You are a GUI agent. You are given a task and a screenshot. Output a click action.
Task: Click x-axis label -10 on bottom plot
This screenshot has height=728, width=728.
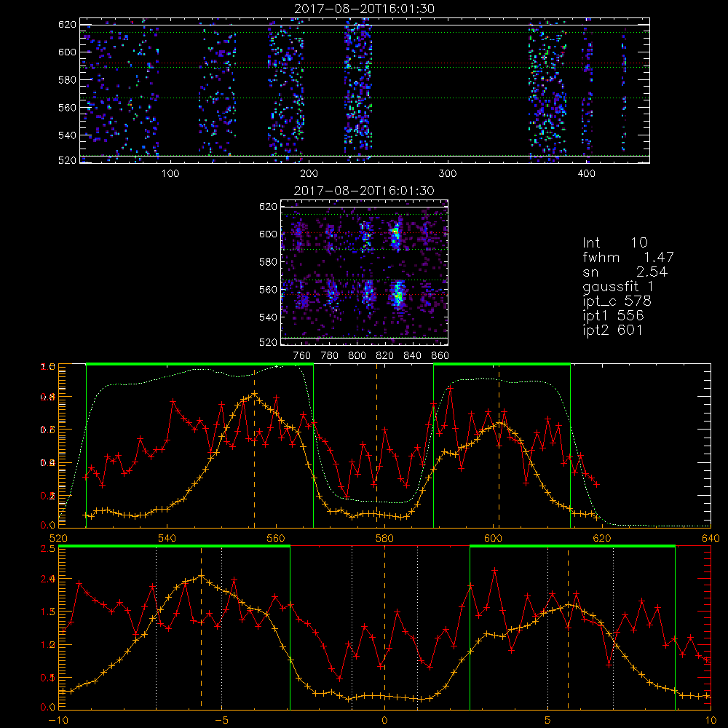(58, 721)
